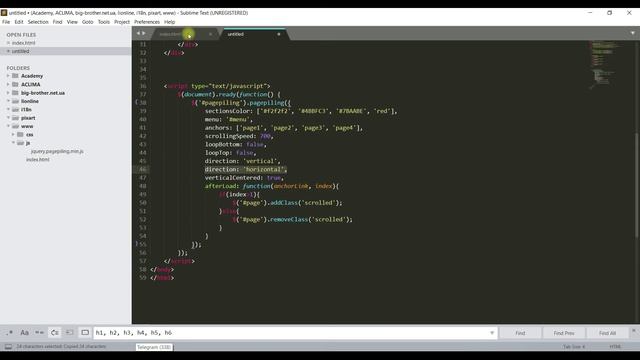Click Tab Size setting in status bar
The image size is (640, 360).
574,347
